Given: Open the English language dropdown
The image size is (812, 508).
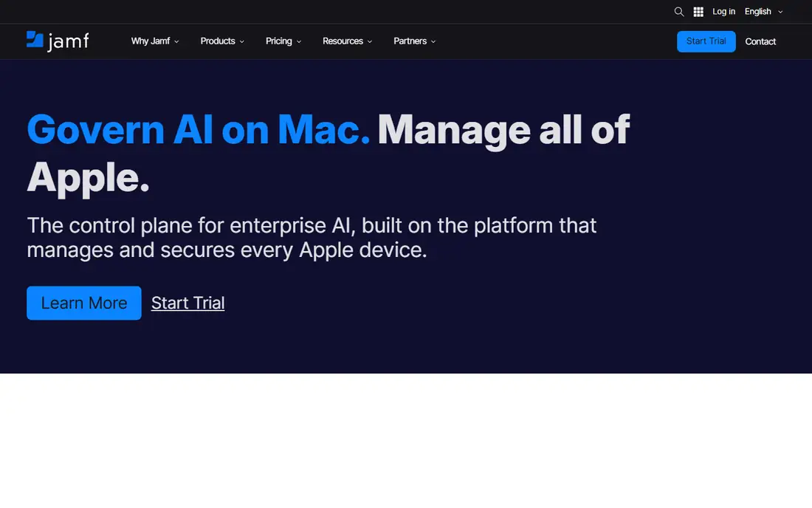Looking at the screenshot, I should pos(763,11).
